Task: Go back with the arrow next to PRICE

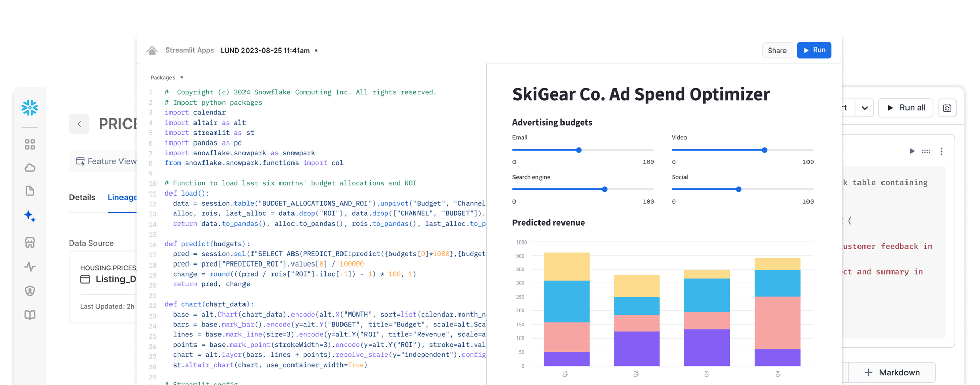Action: pyautogui.click(x=79, y=124)
